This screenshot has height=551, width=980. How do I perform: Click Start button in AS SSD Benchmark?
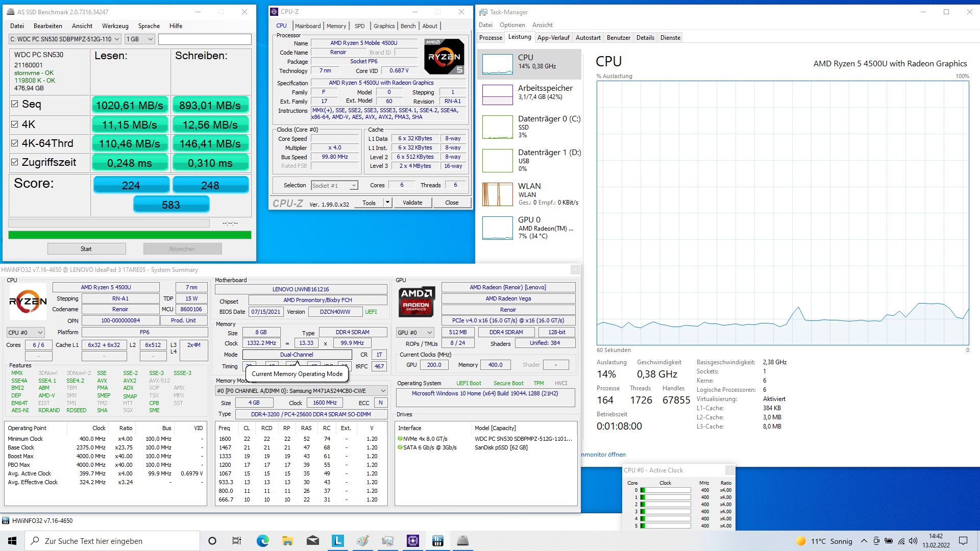coord(86,249)
